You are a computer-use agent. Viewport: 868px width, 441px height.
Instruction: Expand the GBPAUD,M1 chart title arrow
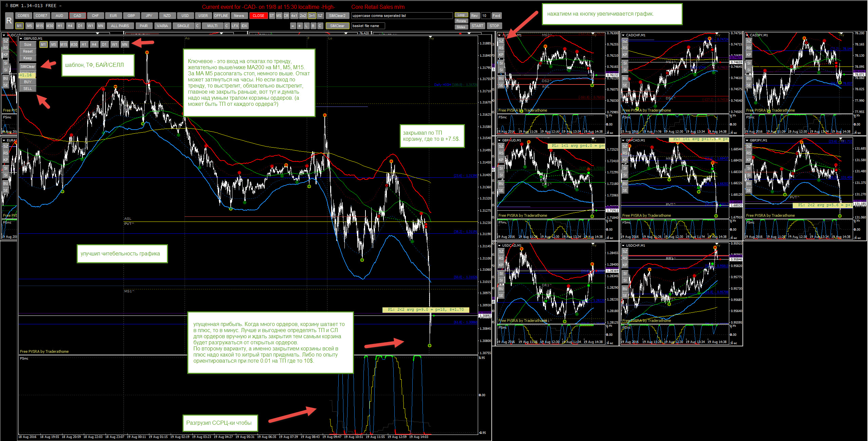pyautogui.click(x=499, y=140)
